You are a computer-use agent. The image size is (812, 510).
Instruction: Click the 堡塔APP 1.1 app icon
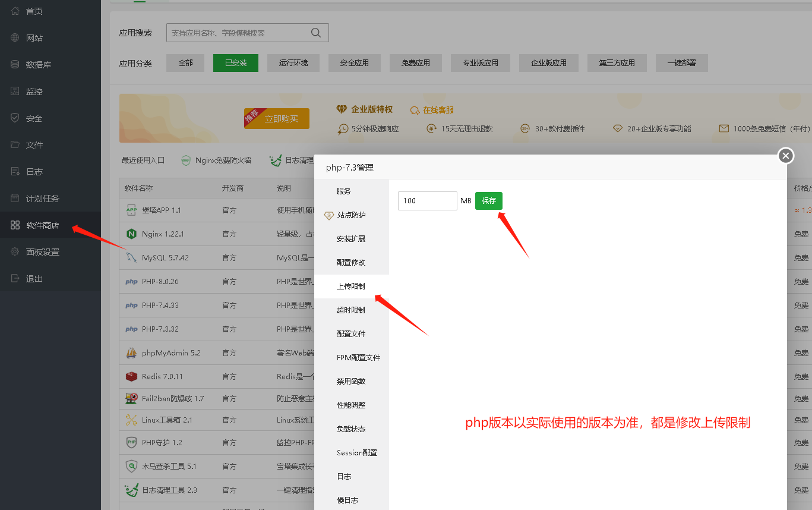131,210
